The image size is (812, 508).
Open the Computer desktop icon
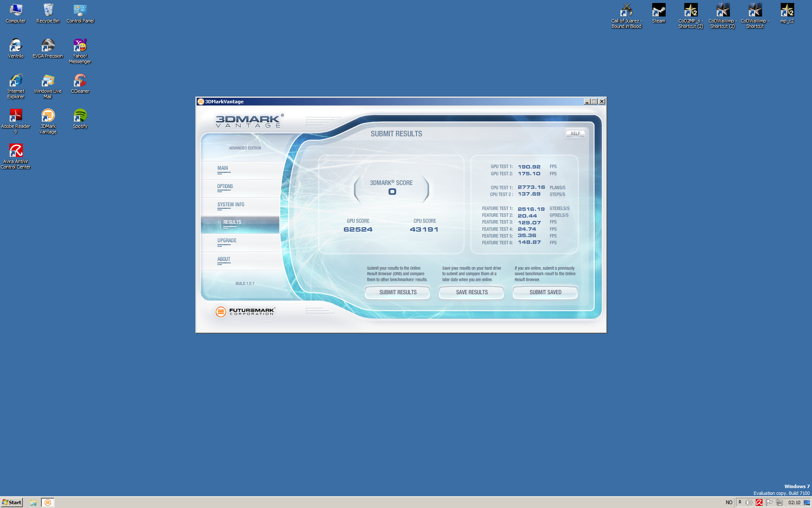[16, 14]
